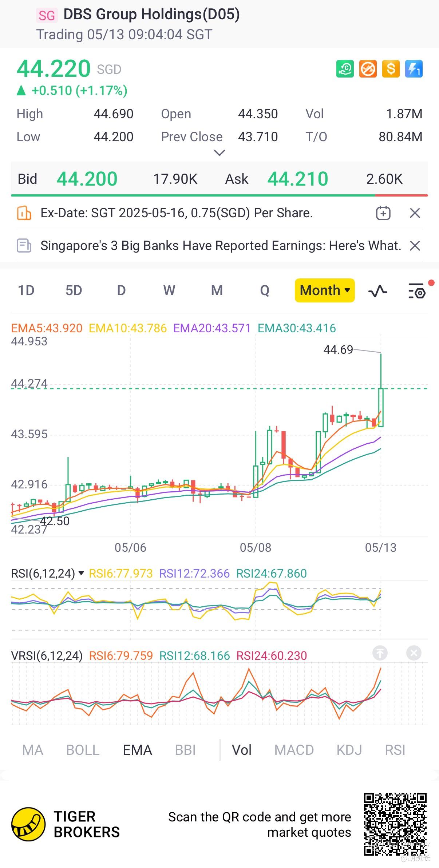Close the VRSI indicator panel
The width and height of the screenshot is (439, 868).
[x=414, y=653]
